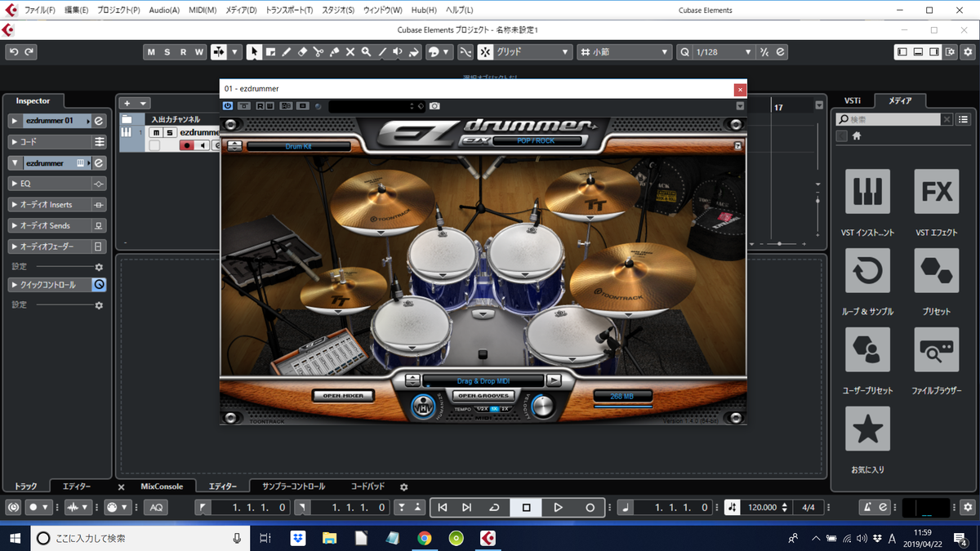Viewport: 980px width, 551px height.
Task: Open the Presets hexagon tile
Action: tap(936, 271)
